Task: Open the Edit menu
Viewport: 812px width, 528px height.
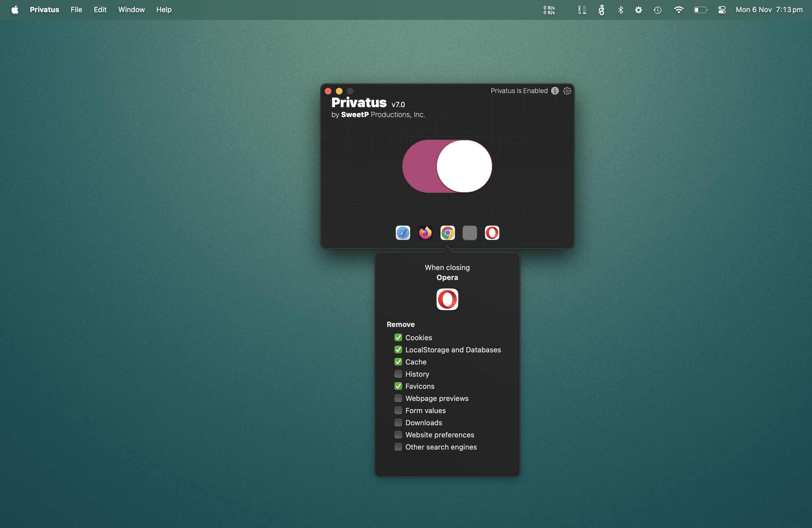Action: coord(100,10)
